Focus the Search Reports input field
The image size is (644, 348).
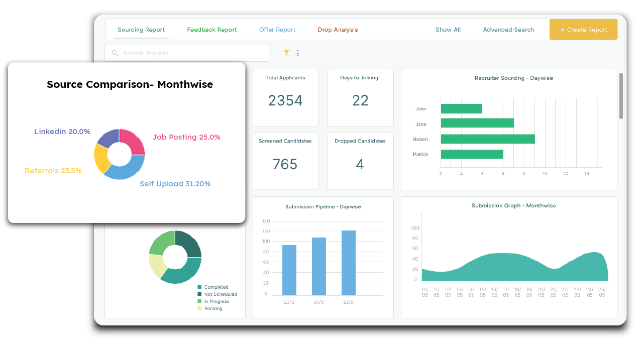191,53
